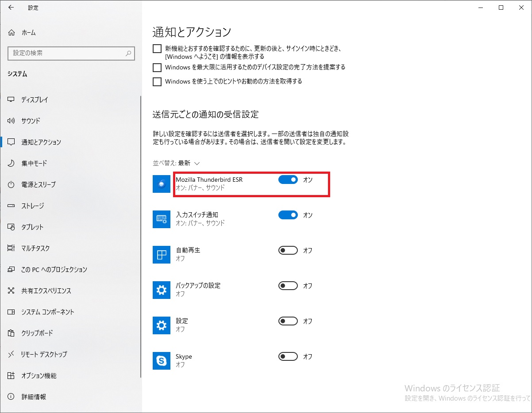
Task: Turn on バックアップの設定 notifications toggle
Action: [288, 286]
